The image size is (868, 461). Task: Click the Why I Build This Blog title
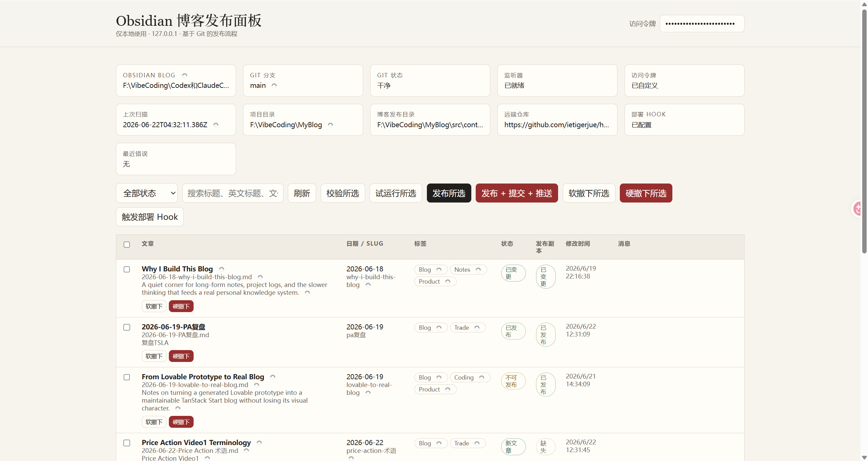point(177,269)
